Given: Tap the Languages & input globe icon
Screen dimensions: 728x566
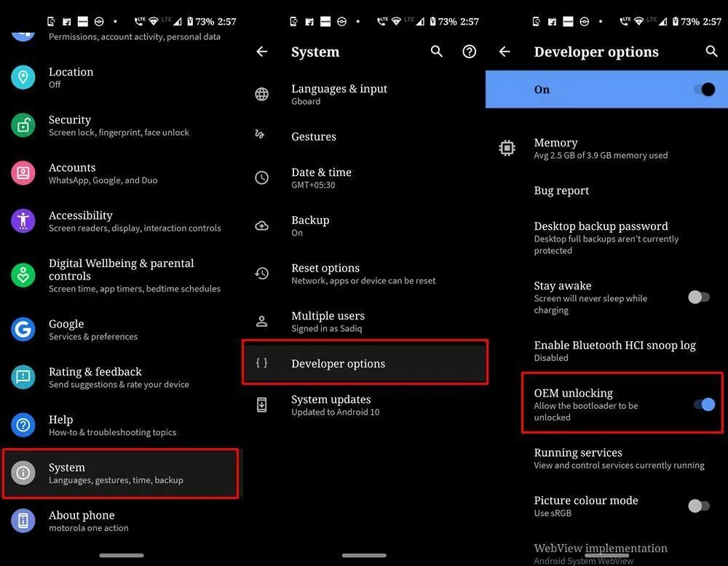Looking at the screenshot, I should tap(262, 94).
